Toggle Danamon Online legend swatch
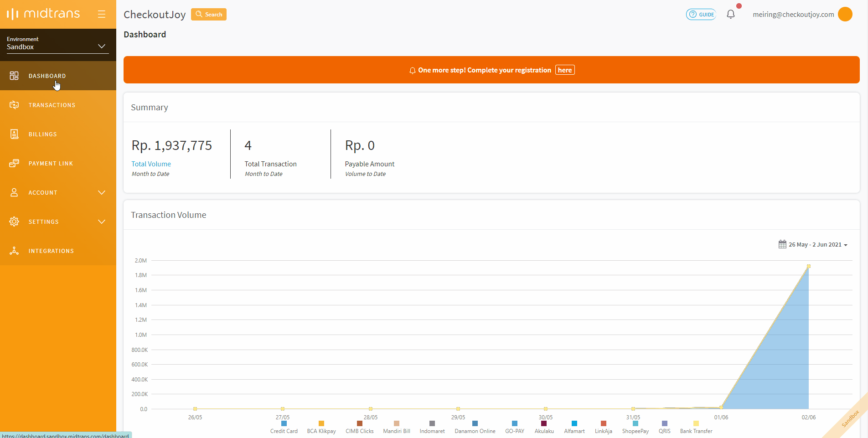The height and width of the screenshot is (438, 868). (x=475, y=423)
